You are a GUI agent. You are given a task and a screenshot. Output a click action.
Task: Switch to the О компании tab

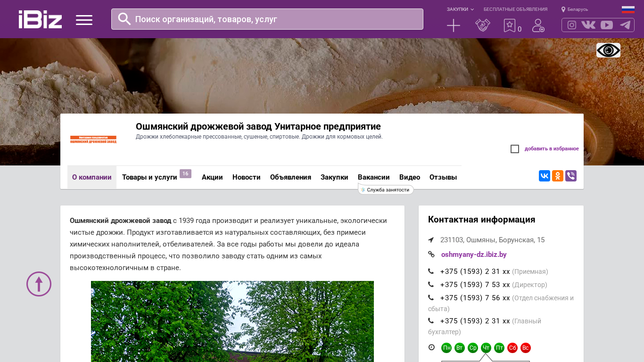[x=92, y=177]
